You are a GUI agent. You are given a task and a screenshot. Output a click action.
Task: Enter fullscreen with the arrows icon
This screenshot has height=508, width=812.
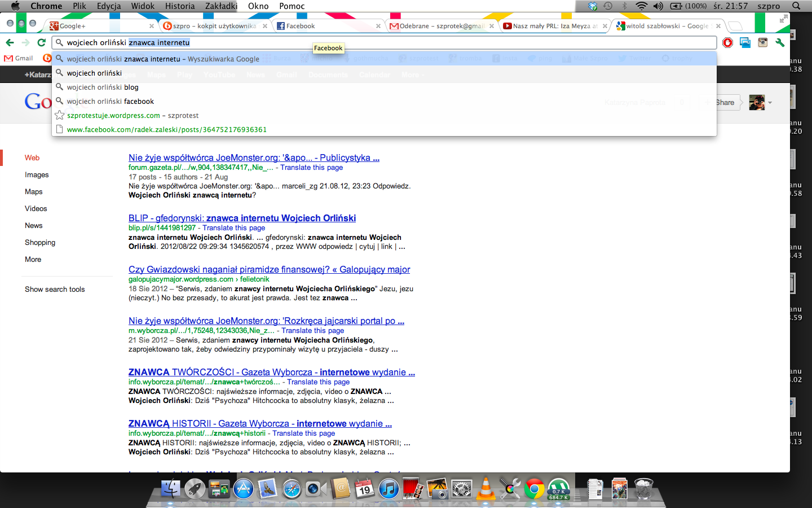coord(783,19)
